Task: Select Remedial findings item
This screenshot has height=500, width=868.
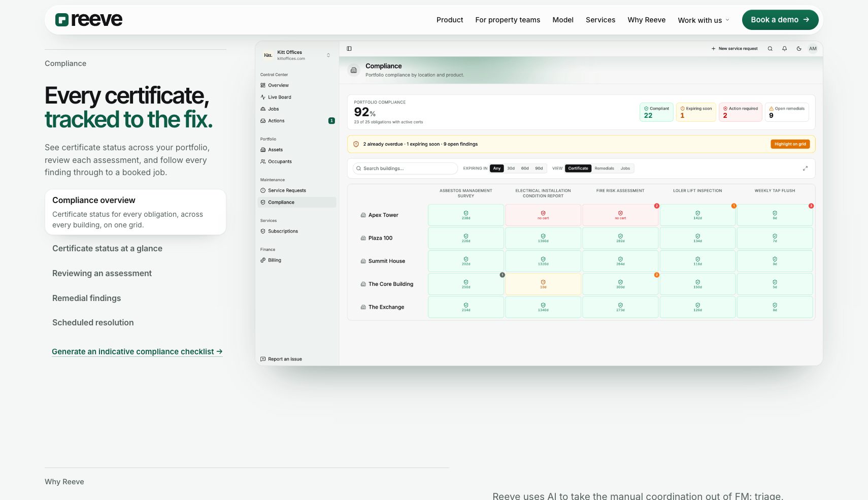Action: click(x=86, y=298)
